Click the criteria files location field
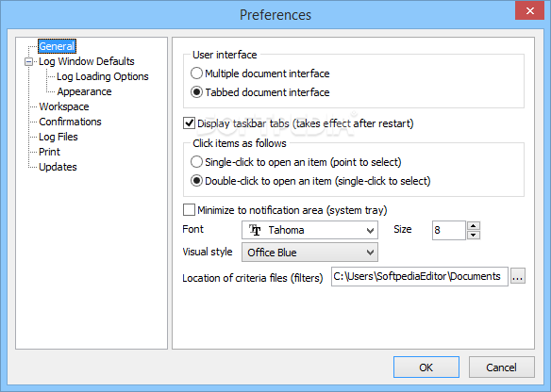551x392 pixels. [x=420, y=276]
